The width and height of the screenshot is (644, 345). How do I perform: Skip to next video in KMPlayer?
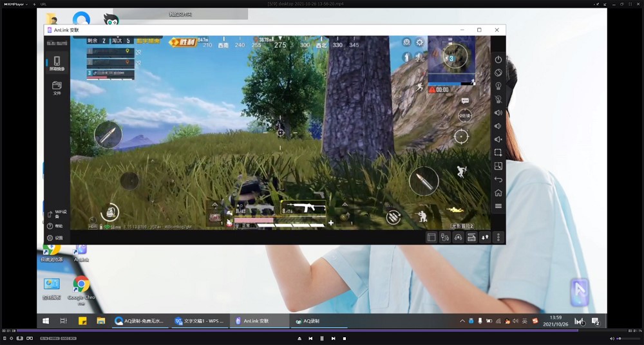pyautogui.click(x=333, y=339)
